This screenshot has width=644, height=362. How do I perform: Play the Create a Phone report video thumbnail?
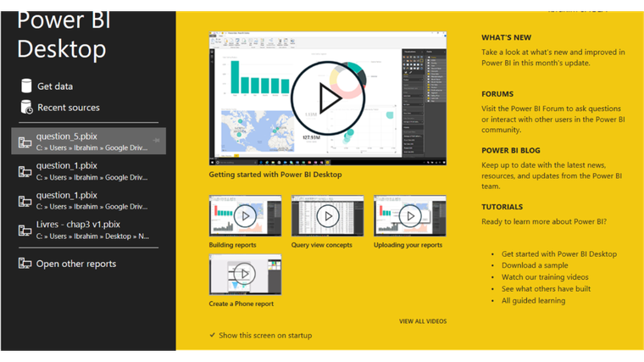click(x=245, y=274)
